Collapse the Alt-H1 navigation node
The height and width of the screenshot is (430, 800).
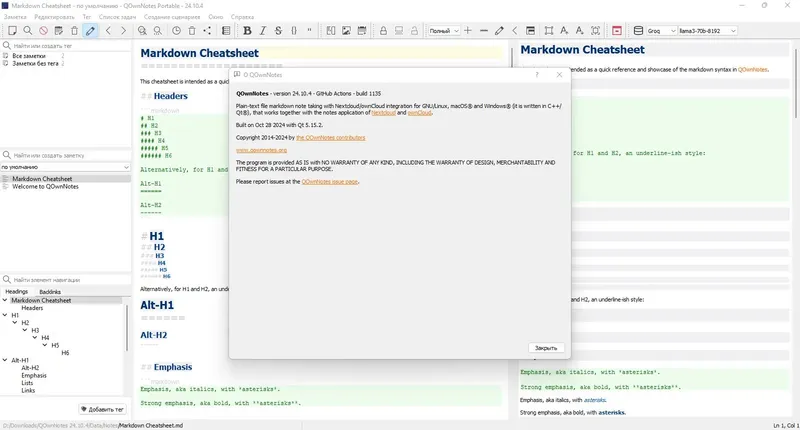point(5,360)
